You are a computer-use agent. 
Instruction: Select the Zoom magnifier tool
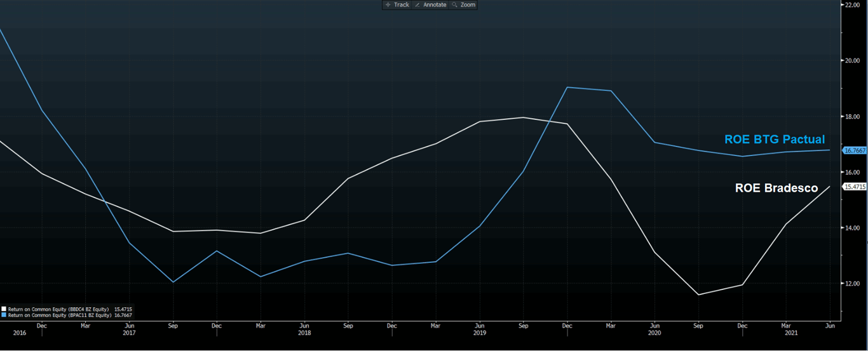pos(463,4)
